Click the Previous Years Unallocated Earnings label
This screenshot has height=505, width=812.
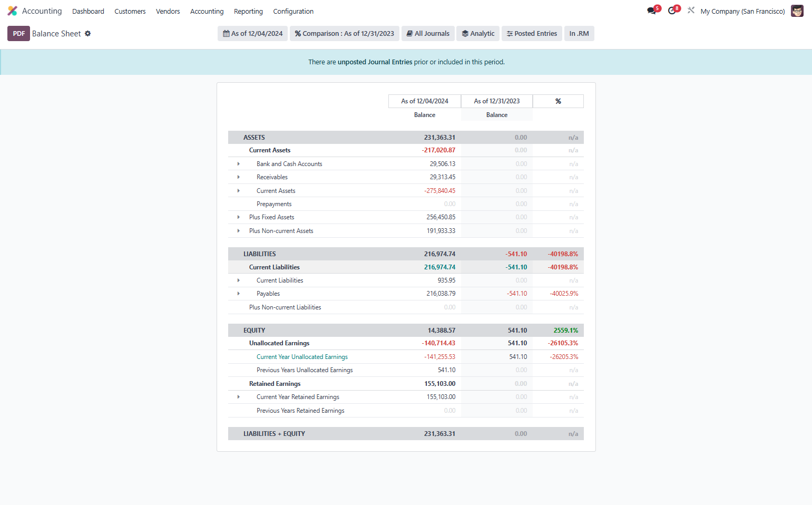305,370
